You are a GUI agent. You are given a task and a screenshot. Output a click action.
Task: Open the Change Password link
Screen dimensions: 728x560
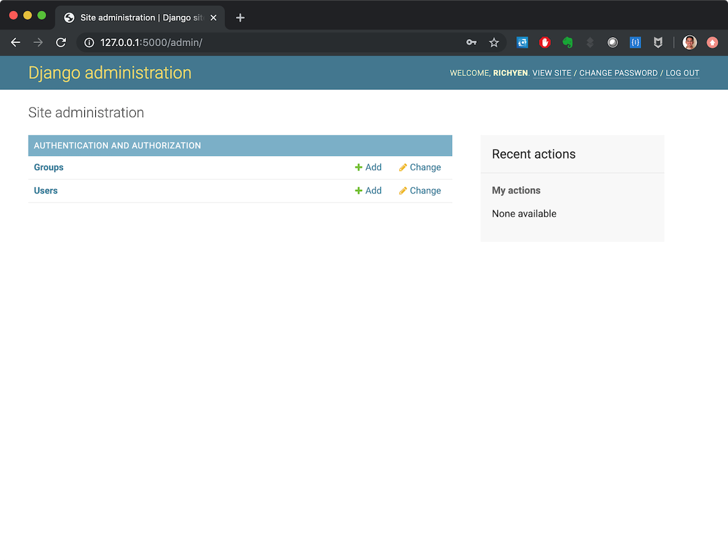pos(618,73)
